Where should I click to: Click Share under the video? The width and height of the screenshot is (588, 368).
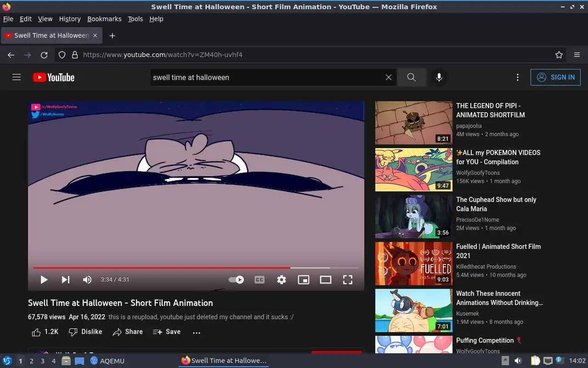click(128, 332)
